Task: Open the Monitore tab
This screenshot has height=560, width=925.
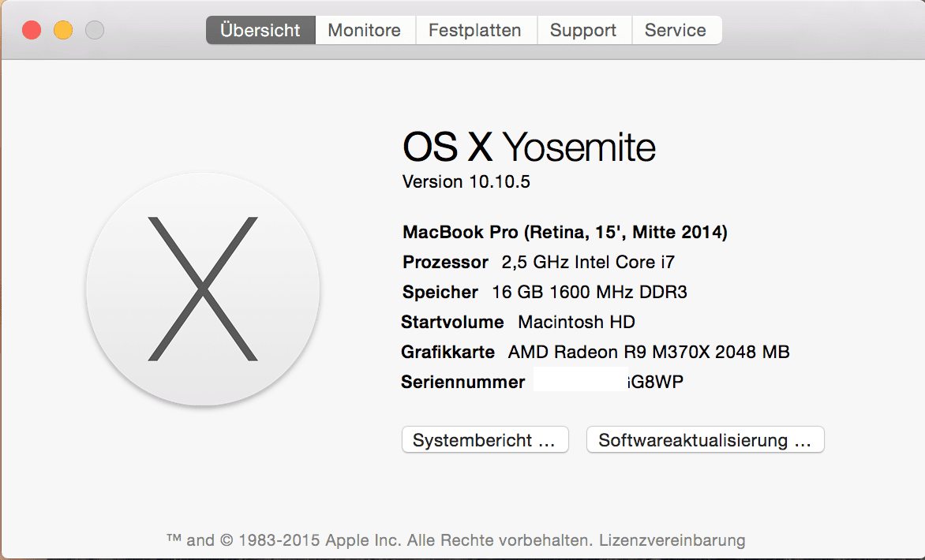Action: point(365,30)
